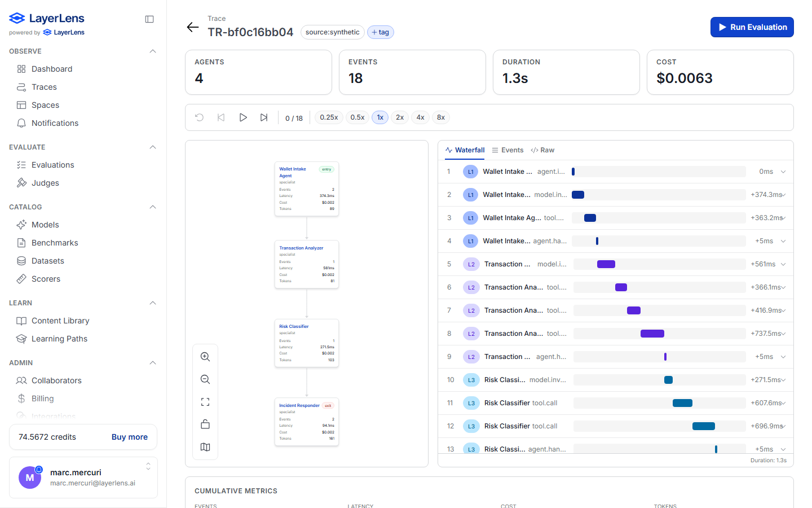This screenshot has height=508, width=812.
Task: Set playback speed to 0.25x
Action: coord(329,117)
